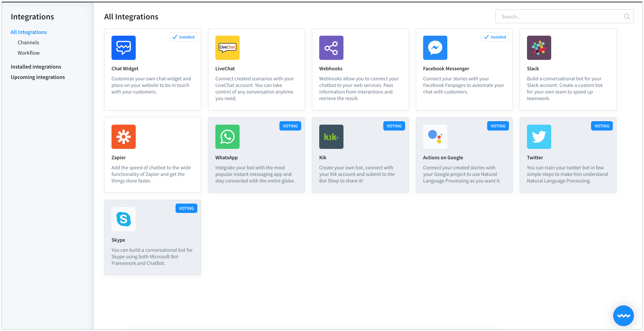Open the blue chat bubble launcher

[623, 315]
